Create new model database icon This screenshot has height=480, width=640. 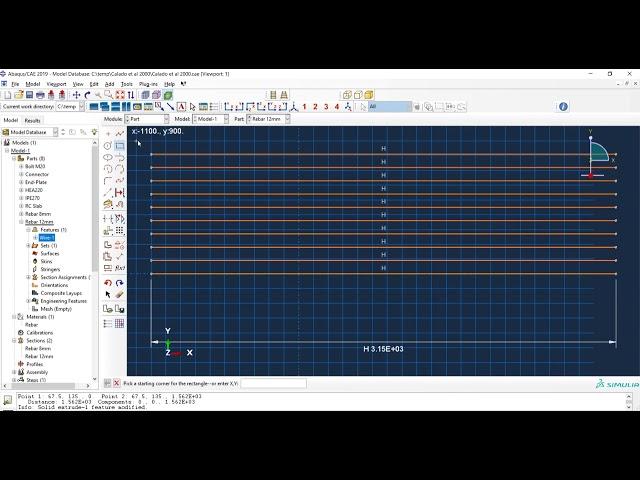pyautogui.click(x=7, y=95)
